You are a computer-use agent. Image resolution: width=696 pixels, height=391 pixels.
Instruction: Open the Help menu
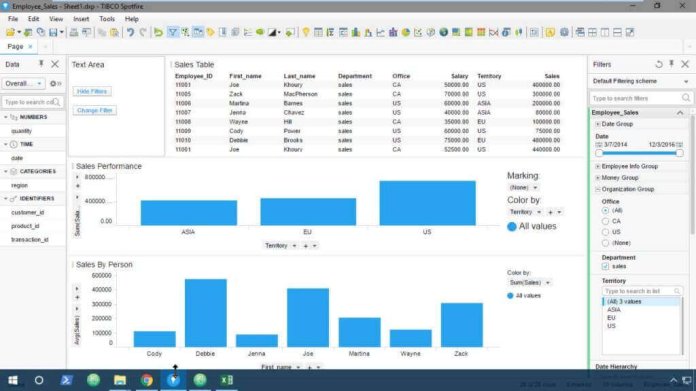(132, 19)
